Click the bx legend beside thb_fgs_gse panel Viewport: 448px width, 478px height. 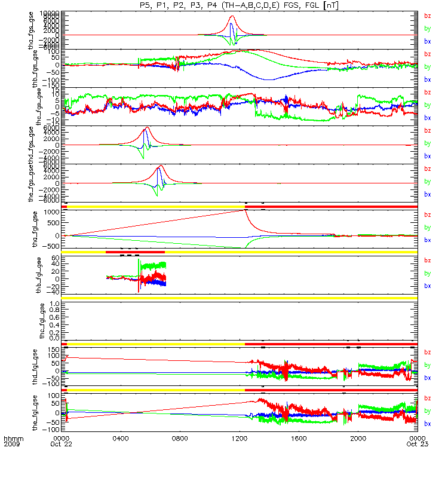428,79
